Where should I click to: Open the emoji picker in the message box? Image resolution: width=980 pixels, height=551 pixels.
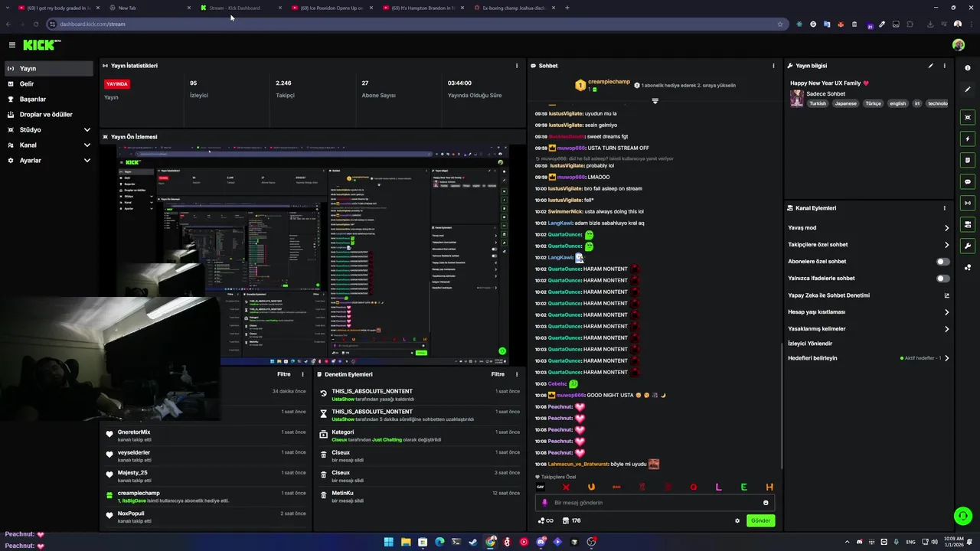pos(766,503)
